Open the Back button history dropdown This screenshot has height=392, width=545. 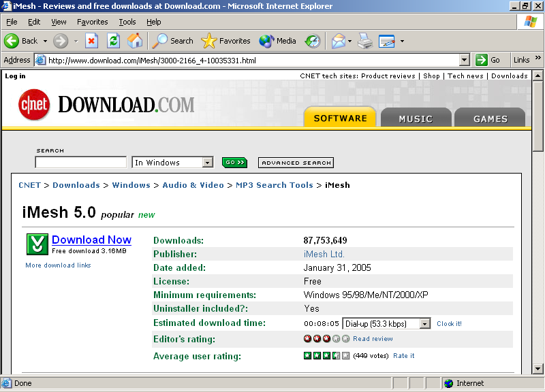pyautogui.click(x=45, y=41)
